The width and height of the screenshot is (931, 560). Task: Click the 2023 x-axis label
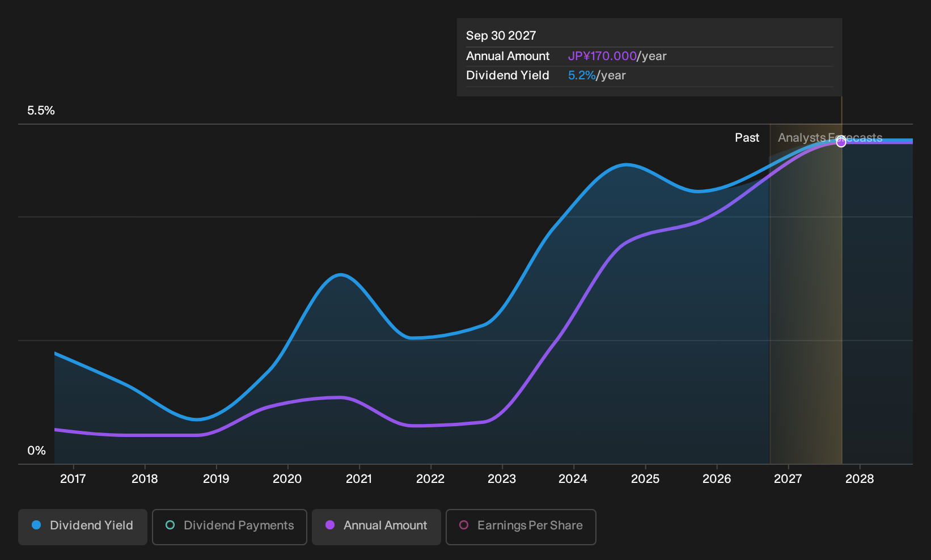502,479
